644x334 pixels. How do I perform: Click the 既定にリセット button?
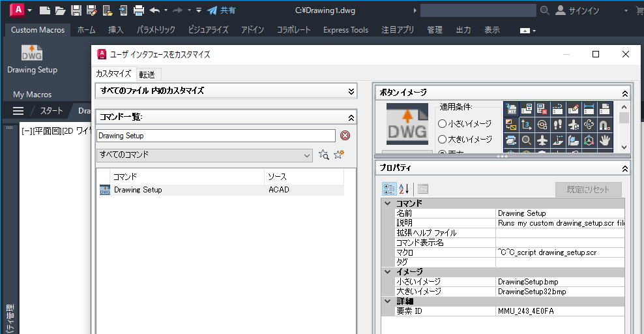(x=588, y=189)
